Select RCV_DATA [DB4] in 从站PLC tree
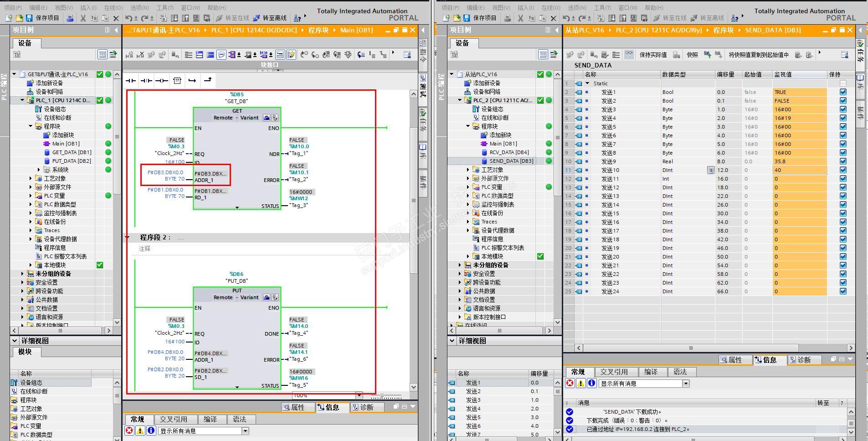 (x=509, y=152)
